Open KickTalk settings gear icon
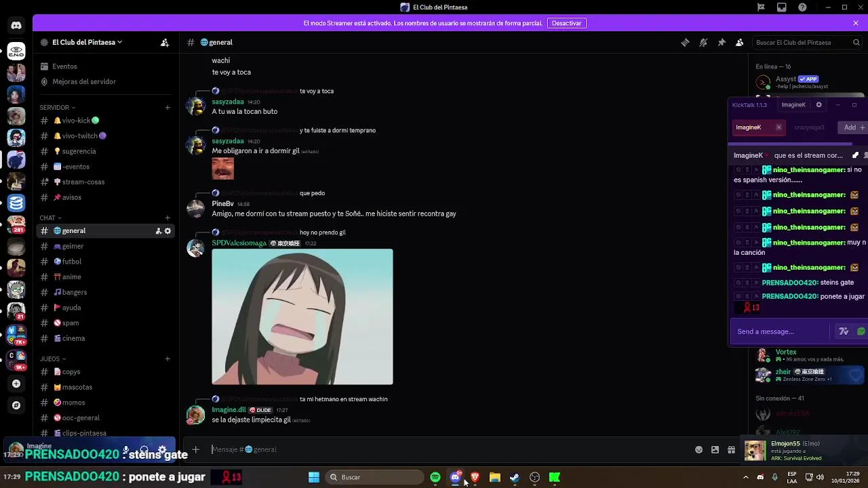Screen dimensions: 868x488 point(818,105)
